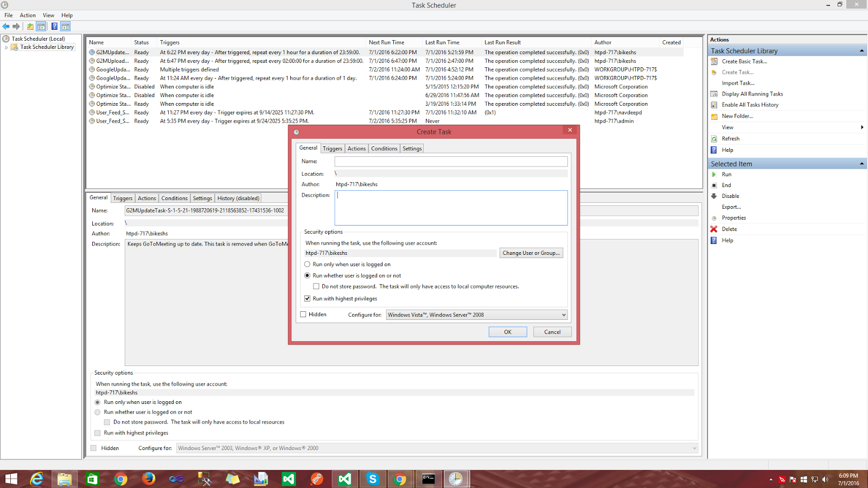Delete the selected task via red X icon
Screen dimensions: 868x488
pyautogui.click(x=714, y=229)
